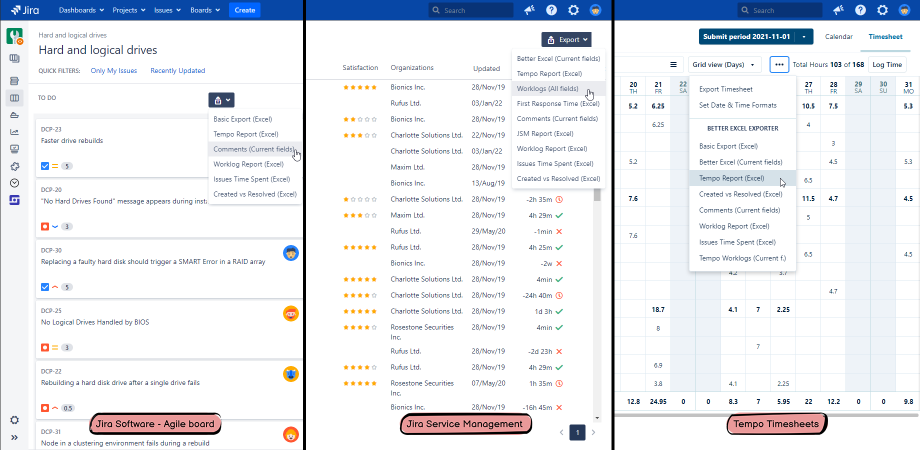Click the assignee avatar on card DCP-30

(290, 253)
